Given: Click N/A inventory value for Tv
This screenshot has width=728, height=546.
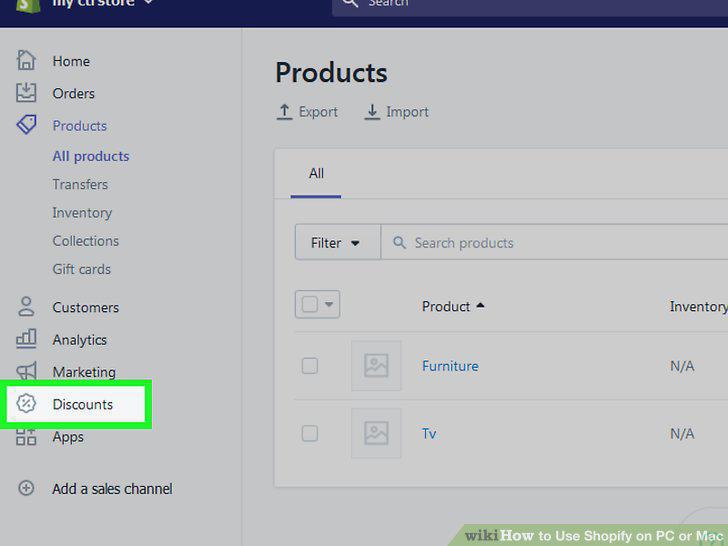Looking at the screenshot, I should pyautogui.click(x=682, y=434).
